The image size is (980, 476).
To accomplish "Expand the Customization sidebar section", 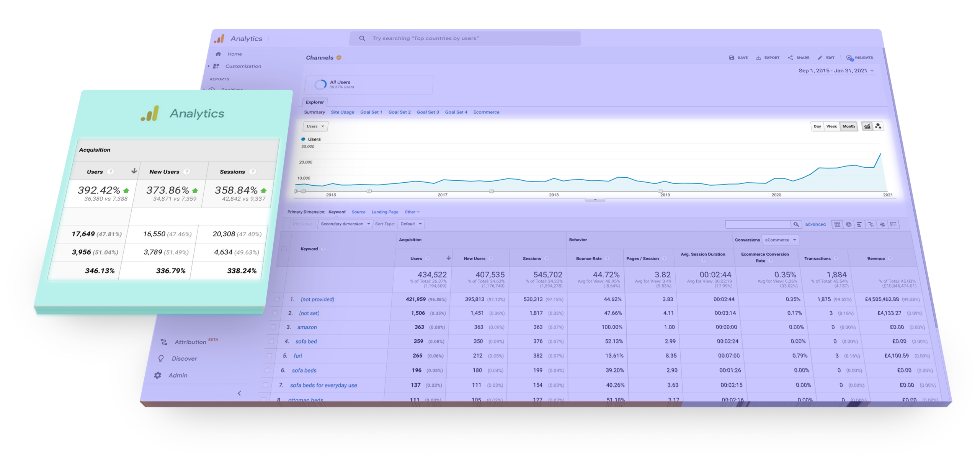I will coord(209,66).
